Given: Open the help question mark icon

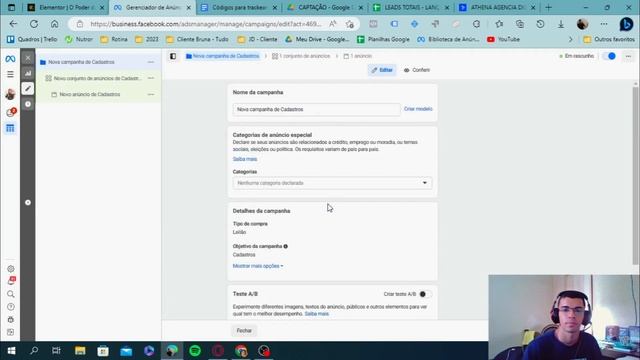Looking at the screenshot, I should (x=11, y=307).
